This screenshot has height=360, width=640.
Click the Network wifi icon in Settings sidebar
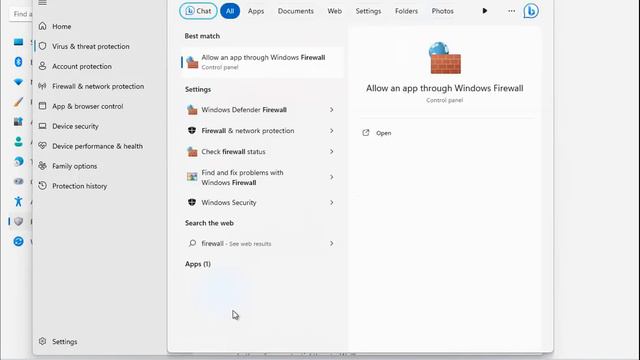coord(18,82)
